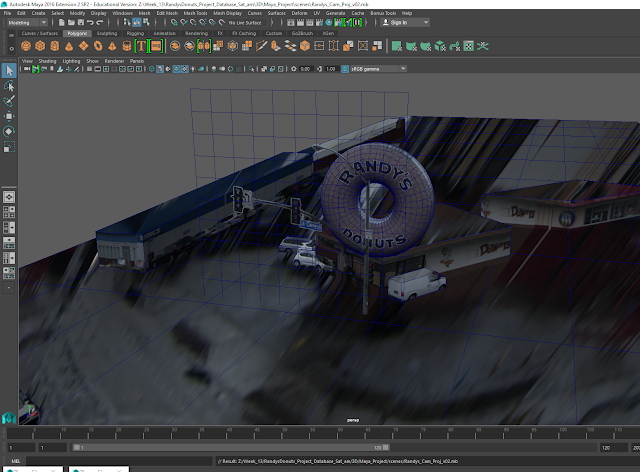Create a polygon cone from the shelf
The height and width of the screenshot is (472, 640).
(69, 46)
